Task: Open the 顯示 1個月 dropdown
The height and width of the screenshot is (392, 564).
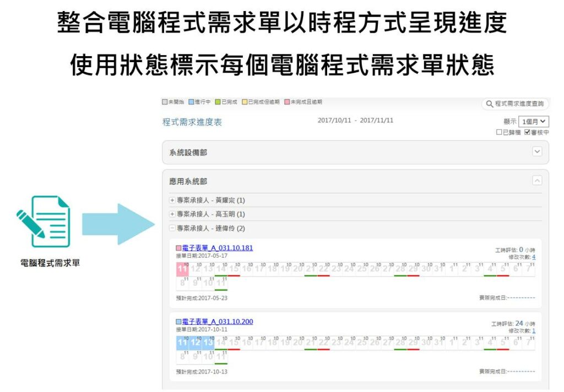Action: (x=533, y=122)
